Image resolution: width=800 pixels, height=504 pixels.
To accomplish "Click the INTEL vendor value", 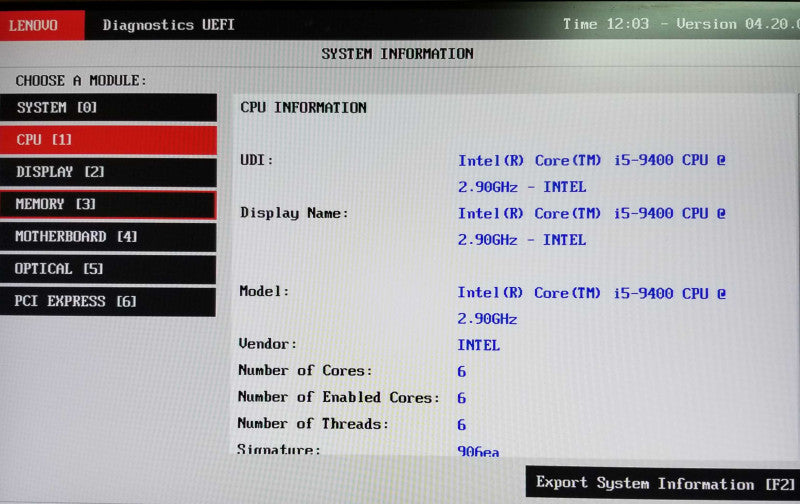I will click(x=479, y=345).
